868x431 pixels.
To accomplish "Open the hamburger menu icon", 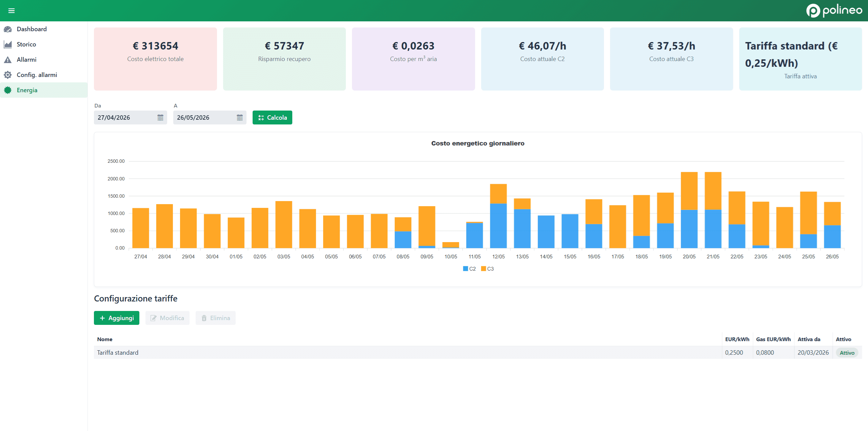I will coord(12,11).
